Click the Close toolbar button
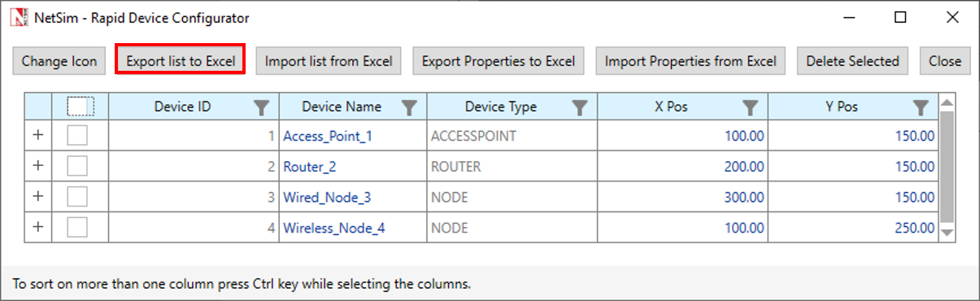 pyautogui.click(x=945, y=61)
